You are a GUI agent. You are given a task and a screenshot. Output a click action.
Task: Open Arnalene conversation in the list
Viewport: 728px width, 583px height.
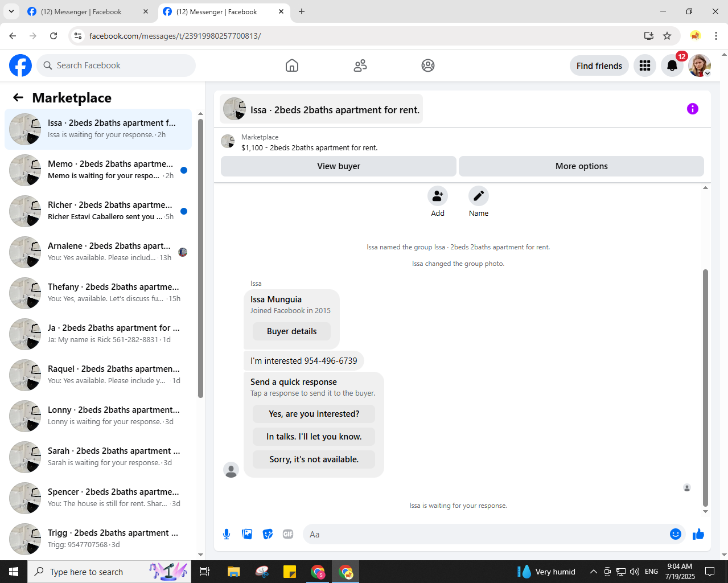pos(98,252)
